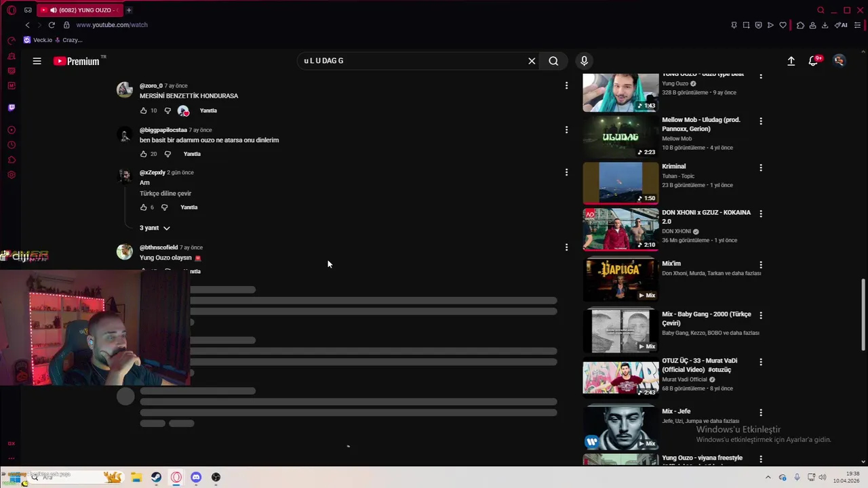Screen dimensions: 868x488
Task: Show hidden icons in the system tray
Action: (768, 477)
